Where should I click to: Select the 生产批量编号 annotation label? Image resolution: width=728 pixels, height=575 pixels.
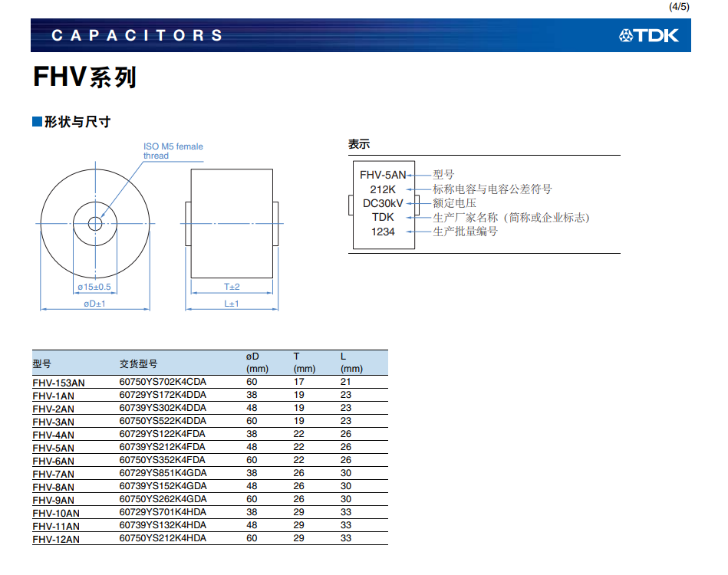tap(465, 232)
